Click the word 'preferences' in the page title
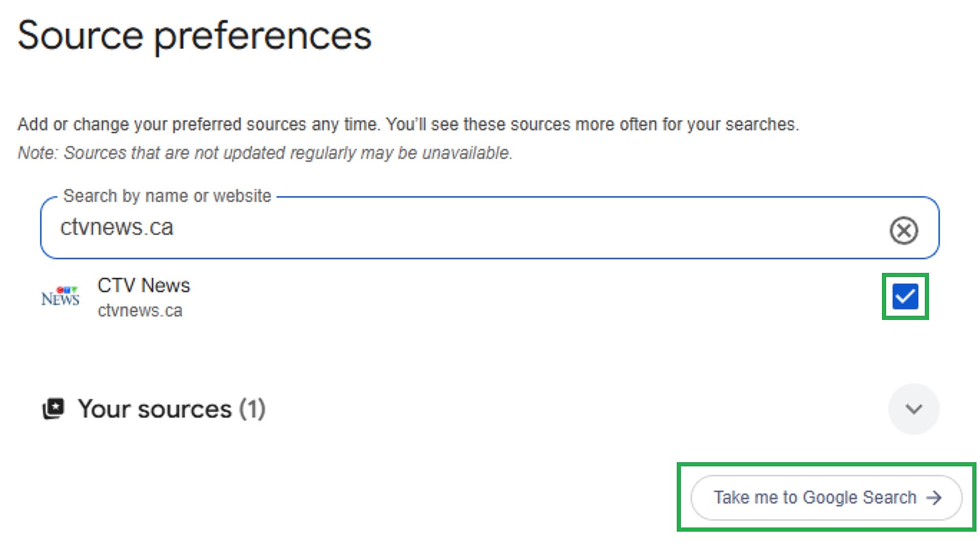This screenshot has width=980, height=551. point(263,36)
